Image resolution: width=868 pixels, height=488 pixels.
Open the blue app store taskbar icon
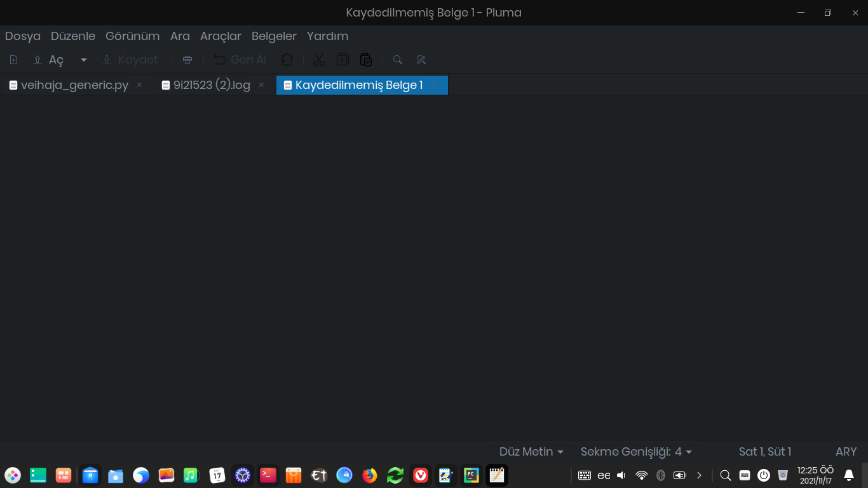click(x=90, y=475)
